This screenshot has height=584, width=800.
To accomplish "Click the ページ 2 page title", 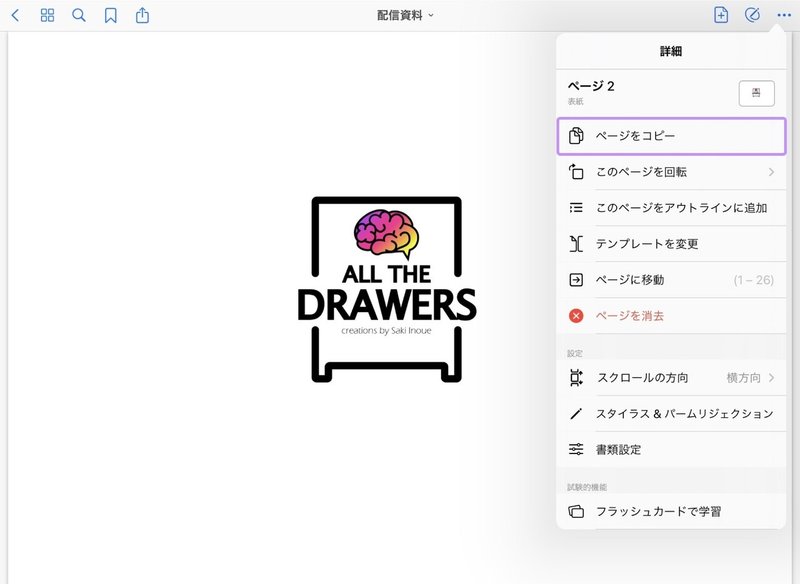I will pyautogui.click(x=591, y=86).
